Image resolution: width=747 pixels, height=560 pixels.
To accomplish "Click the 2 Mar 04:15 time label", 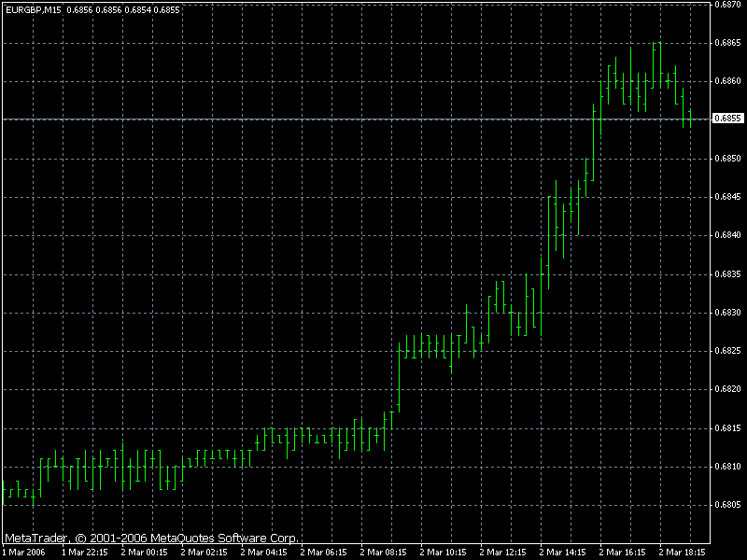I will pos(264,553).
